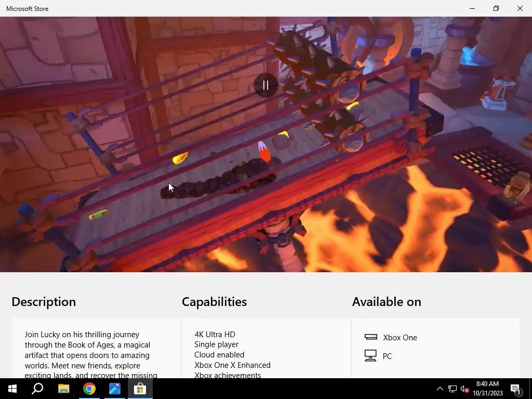Show hidden system tray icons
The height and width of the screenshot is (399, 532).
pyautogui.click(x=440, y=389)
